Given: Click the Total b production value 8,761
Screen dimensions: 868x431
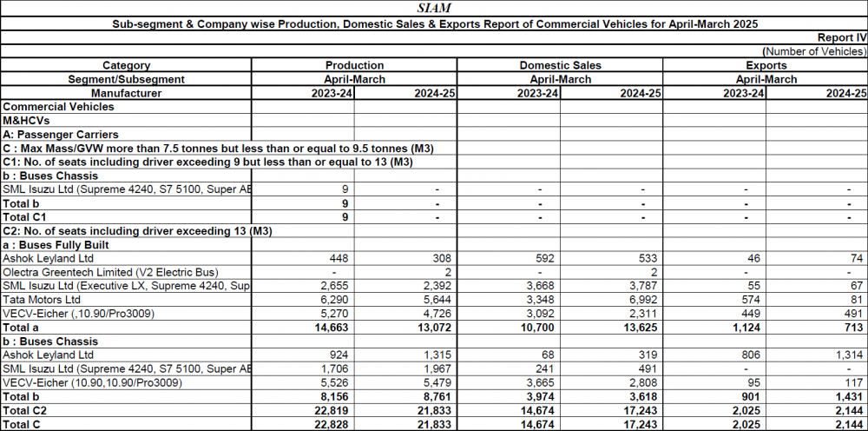Looking at the screenshot, I should [x=437, y=396].
